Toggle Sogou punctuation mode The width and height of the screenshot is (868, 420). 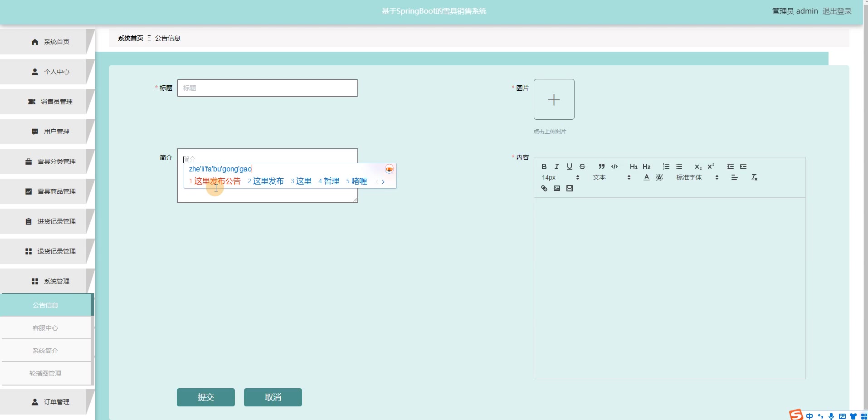820,416
